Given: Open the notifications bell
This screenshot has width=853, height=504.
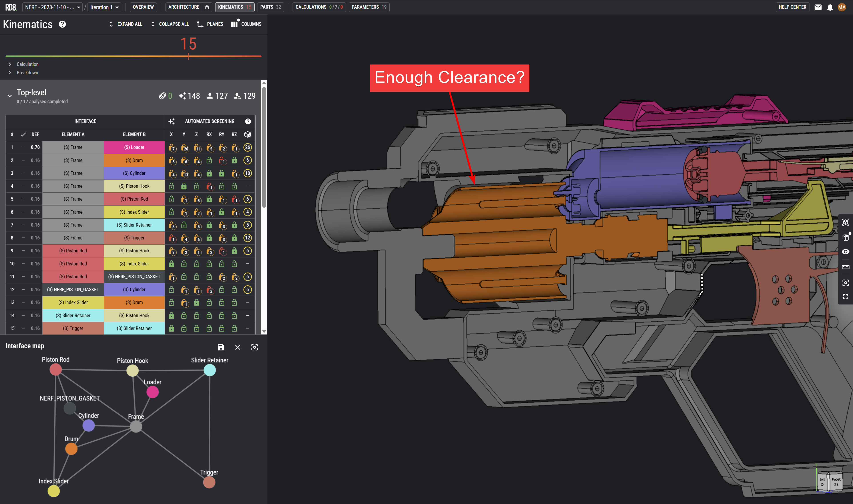Looking at the screenshot, I should pos(829,7).
